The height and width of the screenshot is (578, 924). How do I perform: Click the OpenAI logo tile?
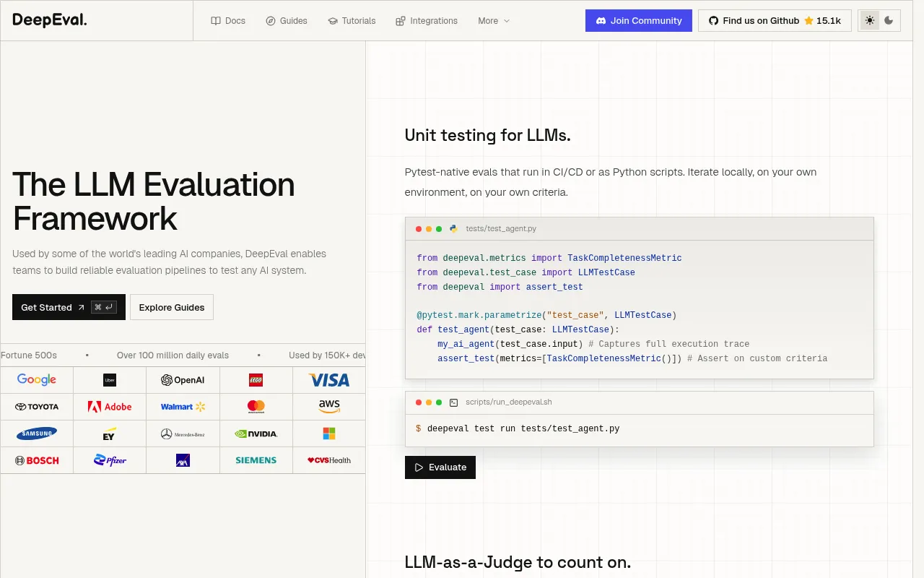coord(183,380)
